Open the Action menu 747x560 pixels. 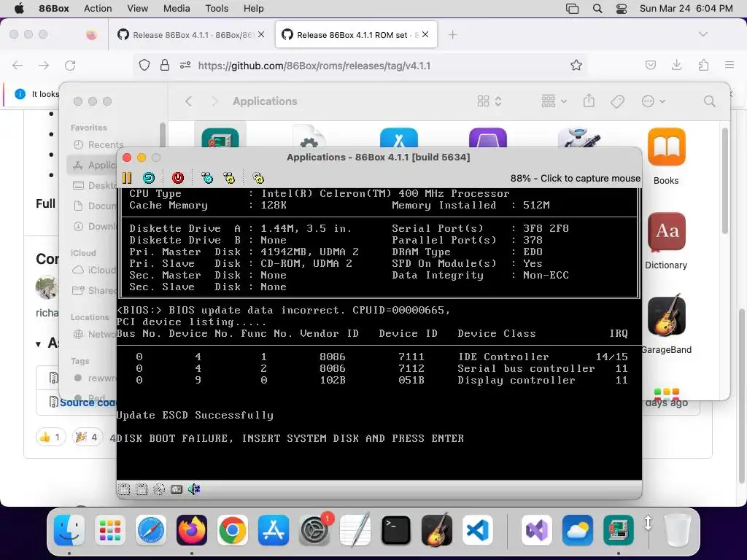tap(98, 8)
